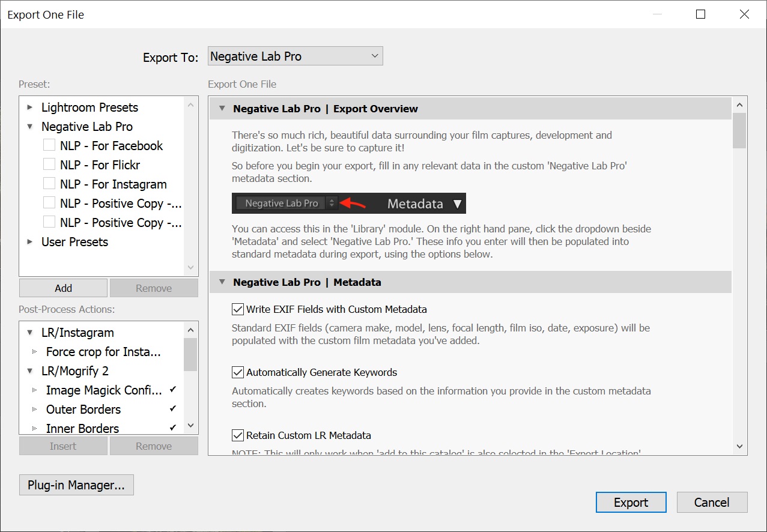This screenshot has height=532, width=767.
Task: Expand the Inner Borders action
Action: pos(34,429)
